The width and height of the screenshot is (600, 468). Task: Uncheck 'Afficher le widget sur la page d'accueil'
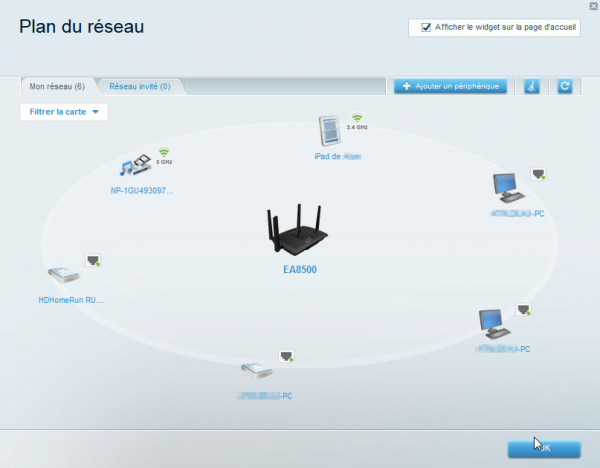(x=427, y=28)
